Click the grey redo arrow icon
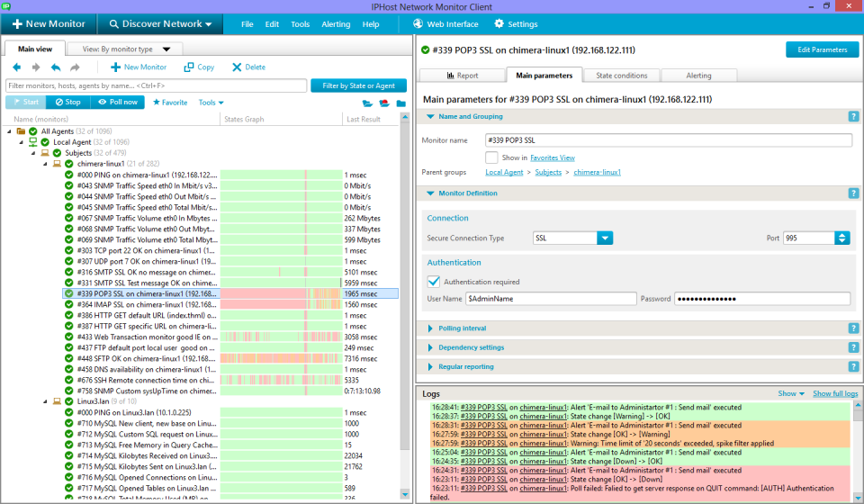Image resolution: width=864 pixels, height=504 pixels. (75, 67)
